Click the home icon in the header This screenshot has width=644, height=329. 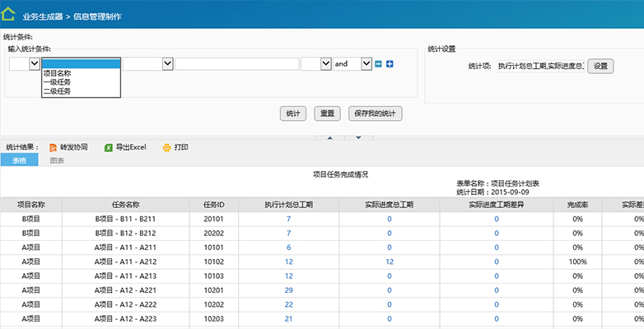(x=10, y=14)
